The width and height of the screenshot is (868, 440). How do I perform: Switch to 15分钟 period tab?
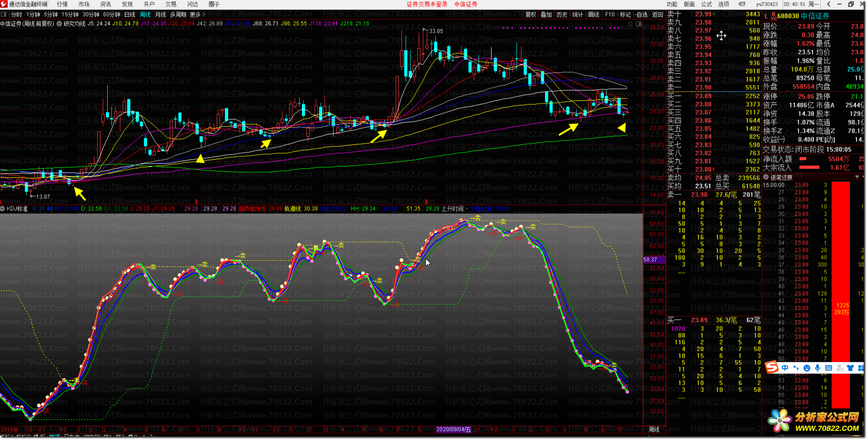[70, 14]
